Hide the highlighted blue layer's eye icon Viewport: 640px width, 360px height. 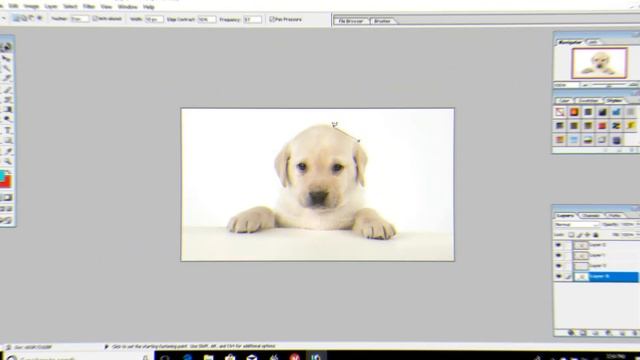558,276
